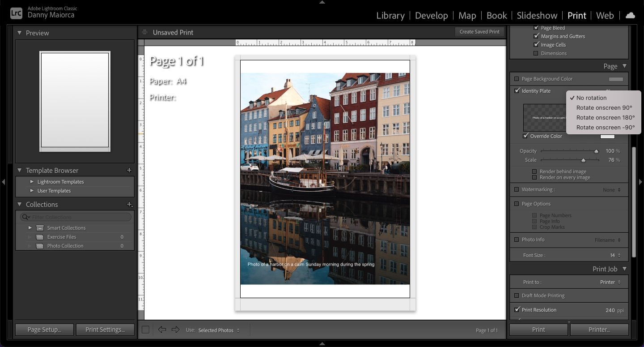
Task: Click the plus icon in Collections panel
Action: (x=129, y=204)
